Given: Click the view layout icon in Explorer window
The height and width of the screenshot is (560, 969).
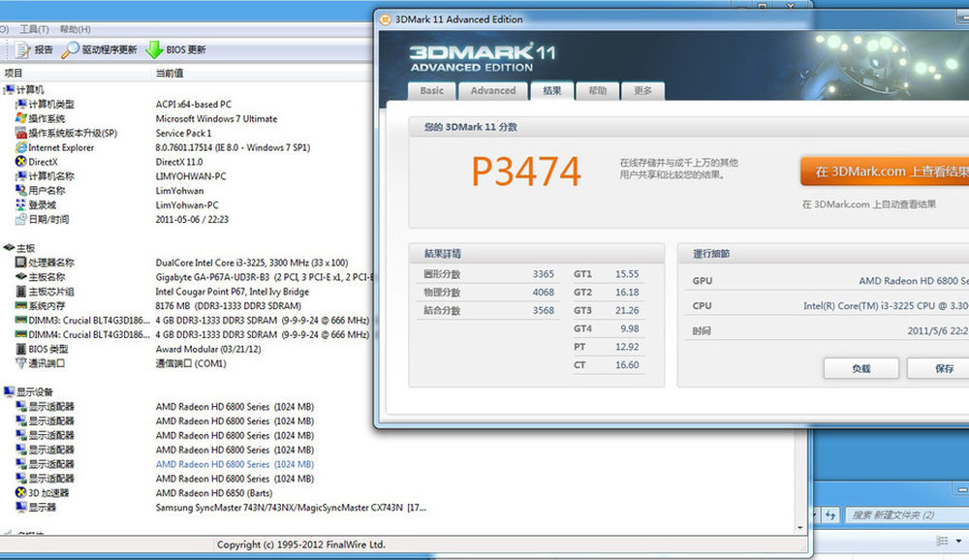Looking at the screenshot, I should click(942, 541).
